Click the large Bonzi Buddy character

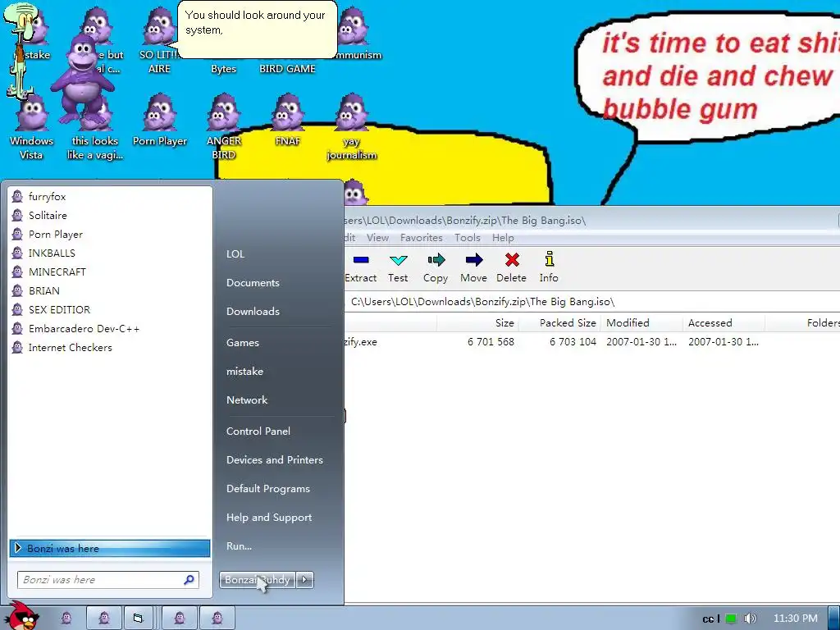[82, 80]
